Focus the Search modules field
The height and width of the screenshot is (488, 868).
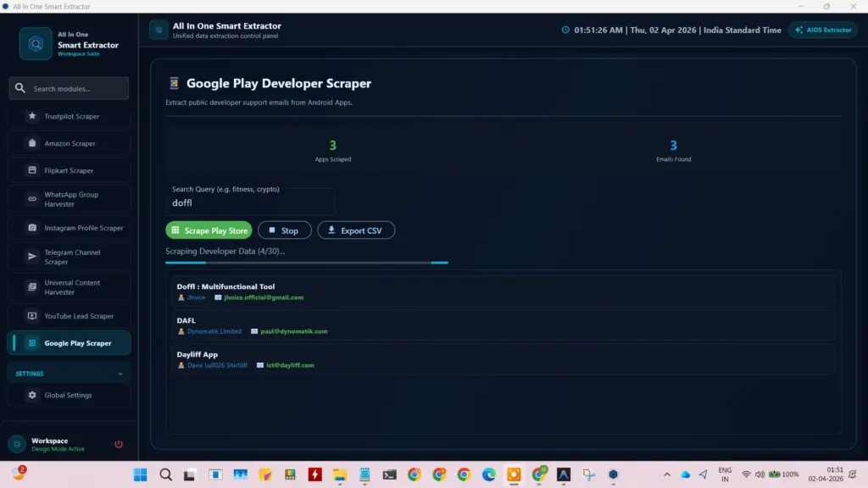pyautogui.click(x=70, y=88)
